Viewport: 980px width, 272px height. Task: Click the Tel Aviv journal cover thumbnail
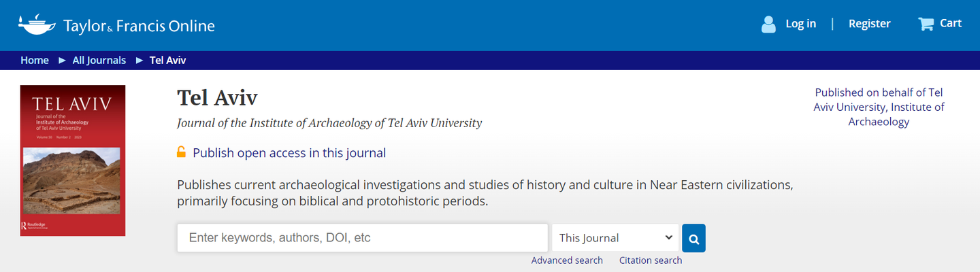tap(73, 160)
